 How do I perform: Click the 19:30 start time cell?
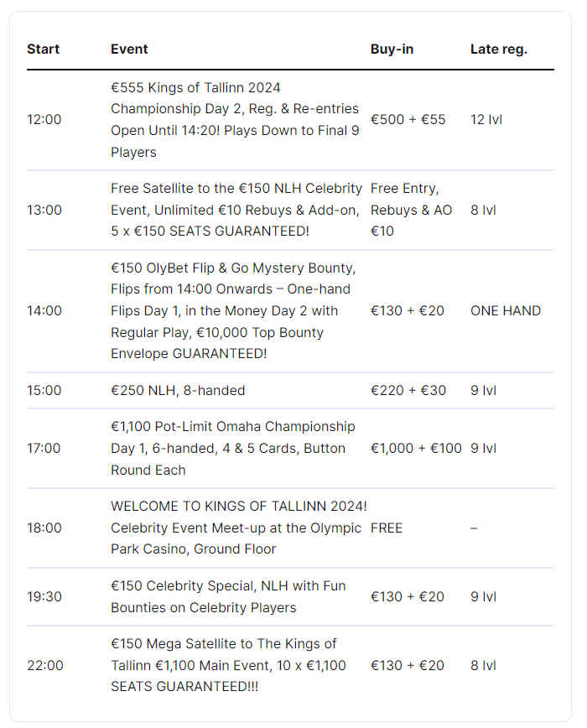pyautogui.click(x=44, y=596)
